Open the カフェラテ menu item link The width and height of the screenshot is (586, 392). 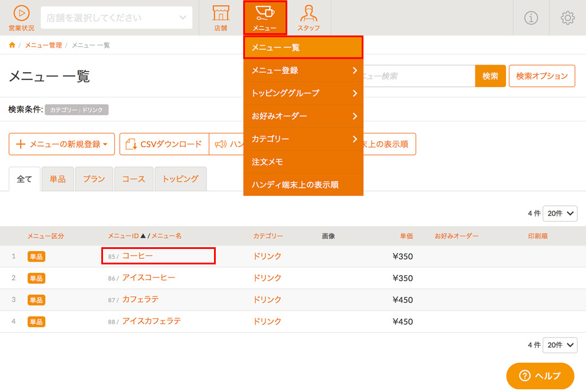click(x=140, y=299)
